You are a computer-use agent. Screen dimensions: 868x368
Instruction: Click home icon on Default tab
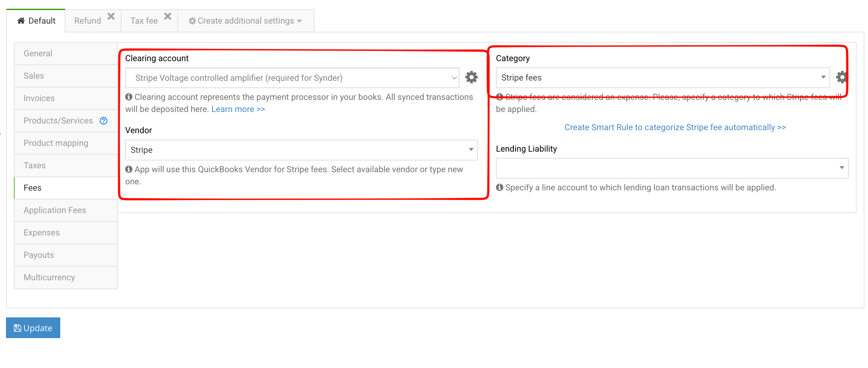(x=21, y=21)
